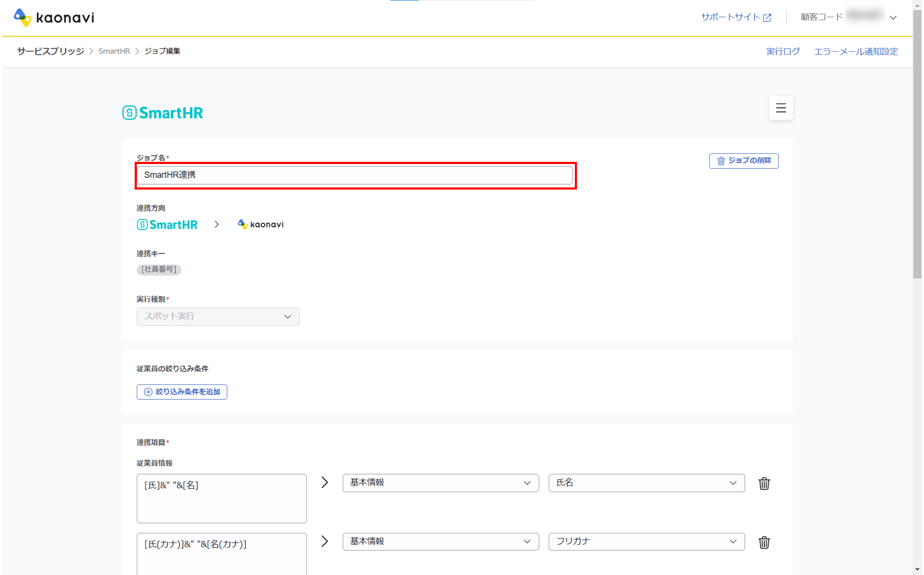Click the kaonavi logo in header
Image resolution: width=924 pixels, height=575 pixels.
click(54, 18)
